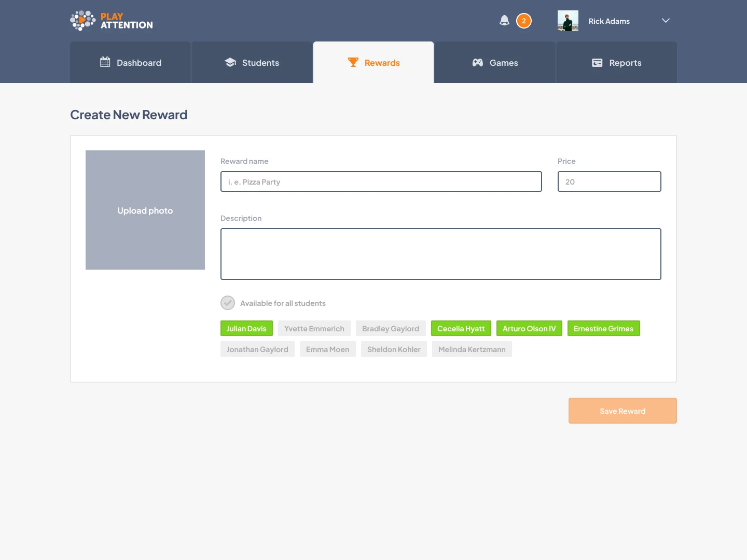Click the Rick Adams username text
Image resolution: width=747 pixels, height=560 pixels.
click(609, 21)
